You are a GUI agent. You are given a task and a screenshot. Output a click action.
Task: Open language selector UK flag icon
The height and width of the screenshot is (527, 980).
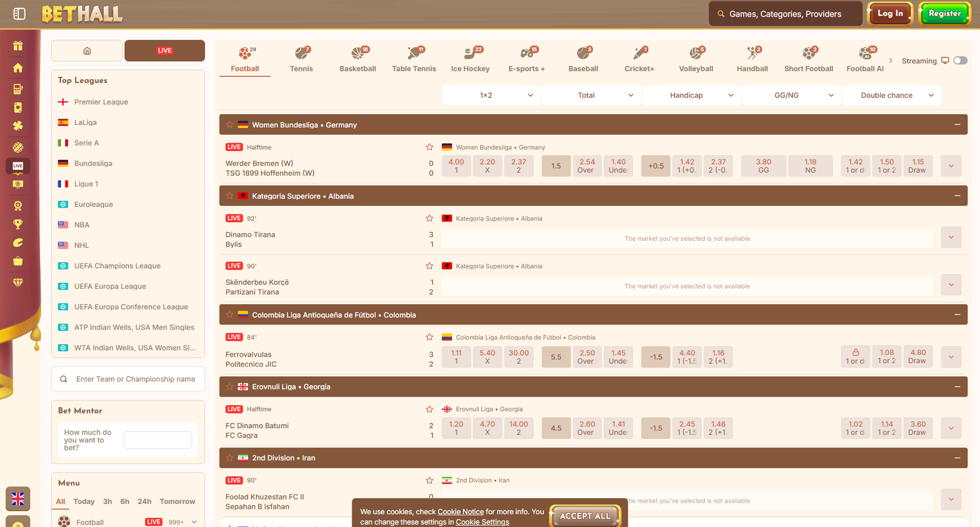pyautogui.click(x=18, y=499)
